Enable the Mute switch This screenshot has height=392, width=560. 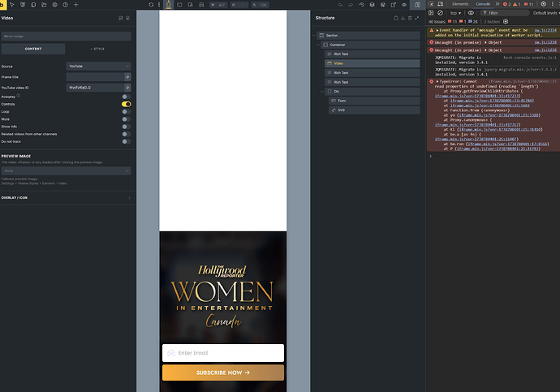[x=127, y=119]
